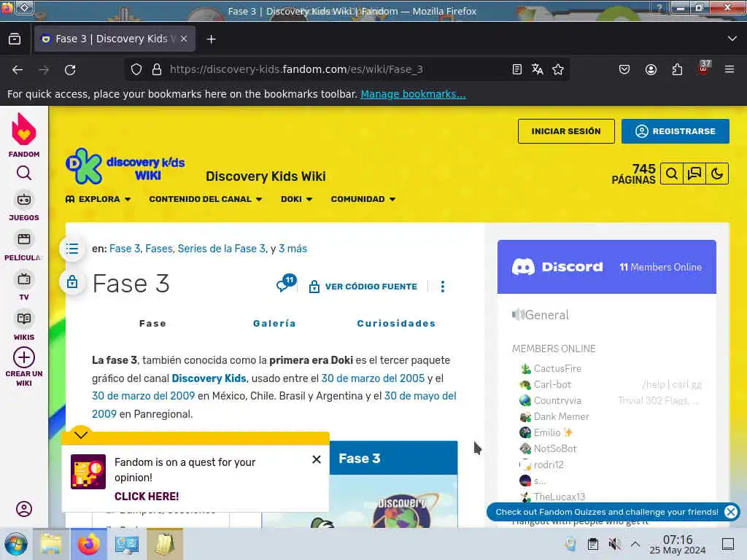Viewport: 747px width, 560px height.
Task: Open the '30 de marzo del 2005' link
Action: [x=373, y=378]
